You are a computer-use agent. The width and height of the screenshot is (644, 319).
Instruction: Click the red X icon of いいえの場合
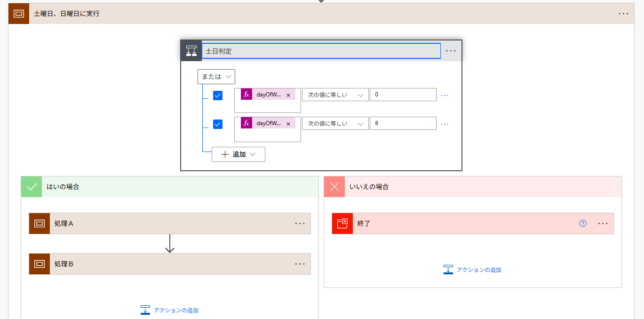(x=334, y=187)
